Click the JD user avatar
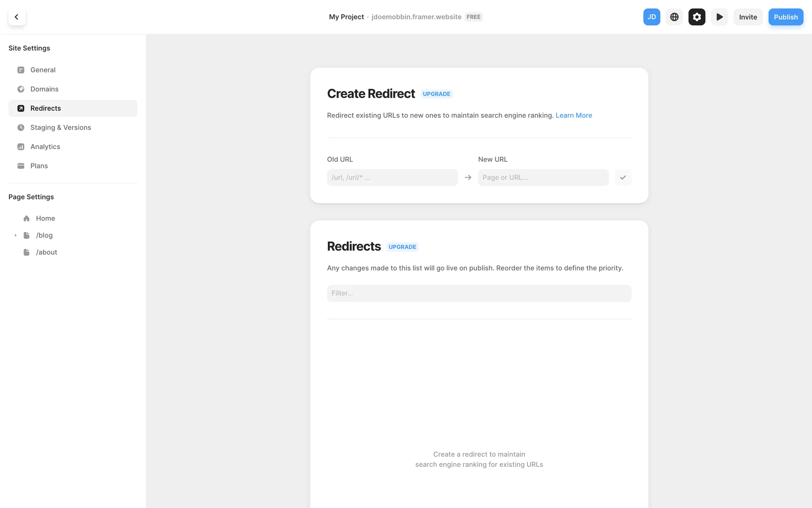The height and width of the screenshot is (508, 812). [x=651, y=17]
